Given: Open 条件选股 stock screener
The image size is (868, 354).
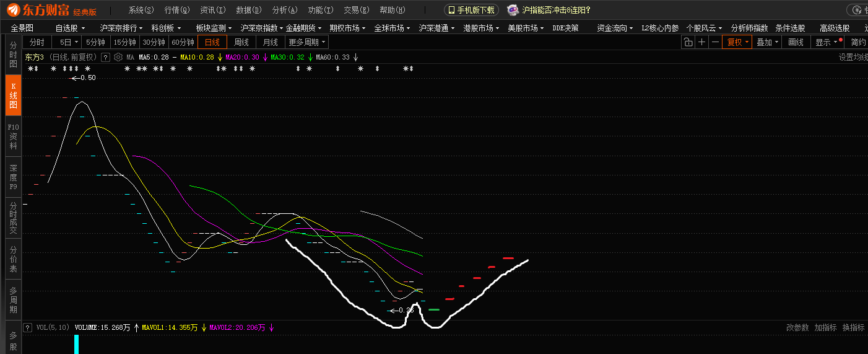Looking at the screenshot, I should coord(791,28).
